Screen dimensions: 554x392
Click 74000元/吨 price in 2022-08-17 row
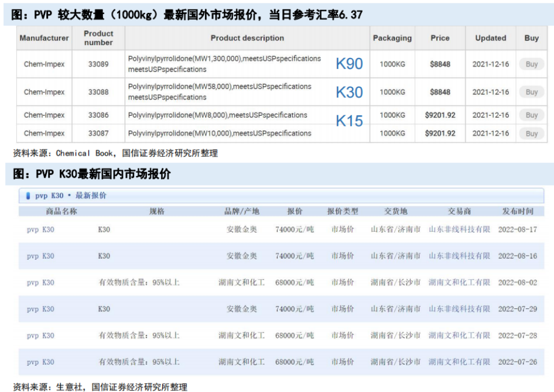295,229
